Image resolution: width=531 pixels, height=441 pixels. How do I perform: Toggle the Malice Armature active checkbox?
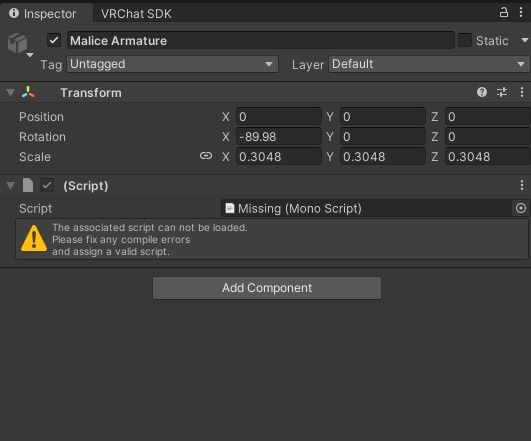[54, 40]
